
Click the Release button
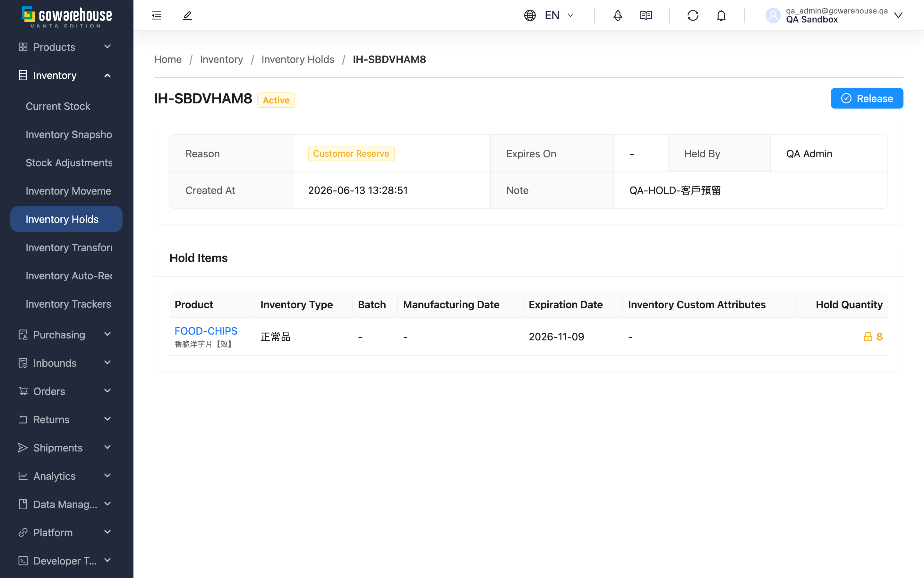[867, 98]
